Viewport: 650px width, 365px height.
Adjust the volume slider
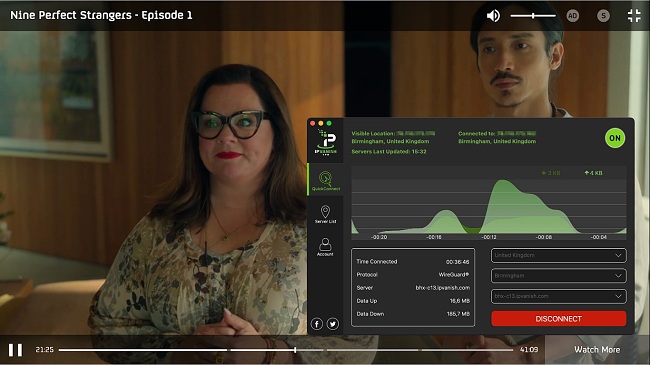pos(533,16)
